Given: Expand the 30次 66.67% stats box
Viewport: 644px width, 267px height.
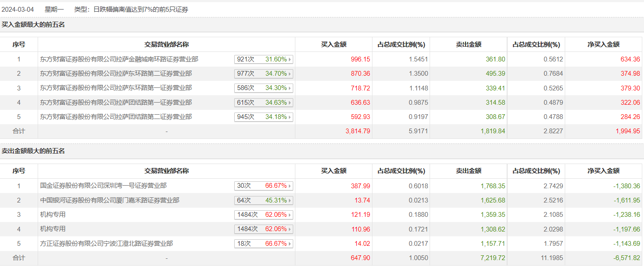Looking at the screenshot, I should (x=264, y=186).
